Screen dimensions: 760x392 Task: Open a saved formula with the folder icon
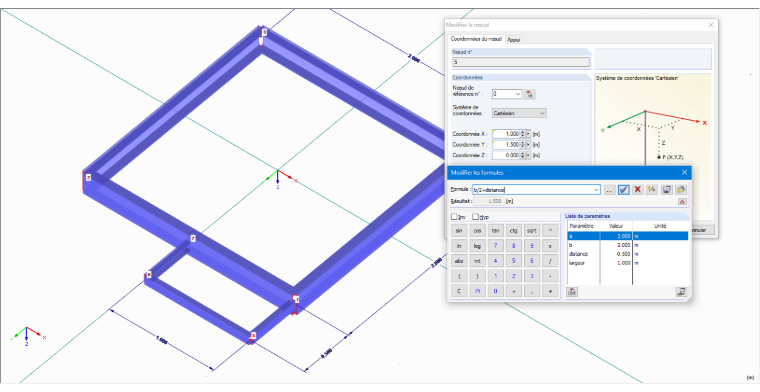[681, 190]
